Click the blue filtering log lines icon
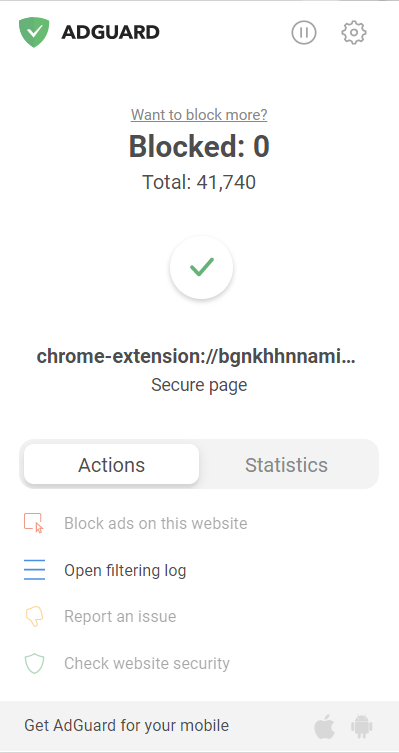Screen dimensions: 399x753 (35, 570)
